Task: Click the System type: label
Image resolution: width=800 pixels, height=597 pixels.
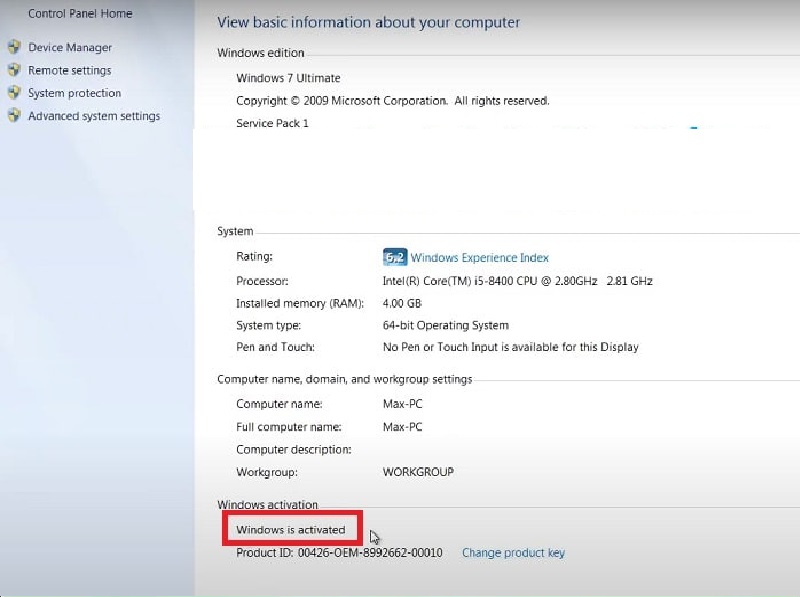Action: click(268, 326)
